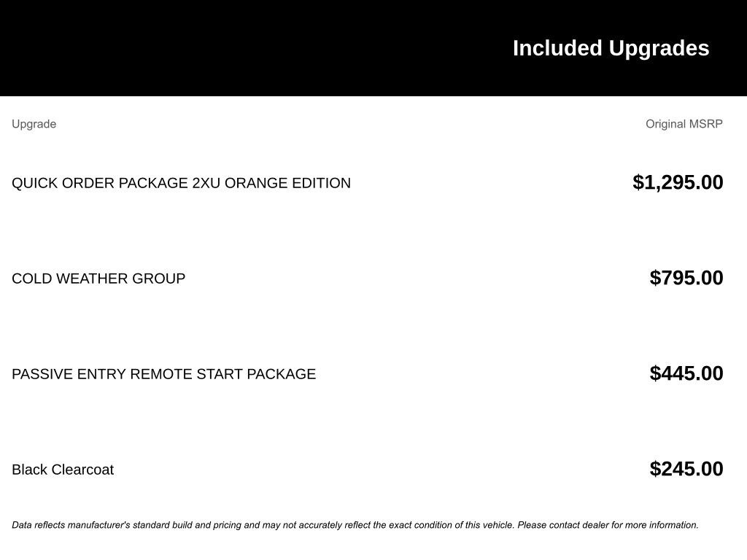Image resolution: width=747 pixels, height=560 pixels.
Task: Click the Original MSRP column header
Action: point(684,124)
